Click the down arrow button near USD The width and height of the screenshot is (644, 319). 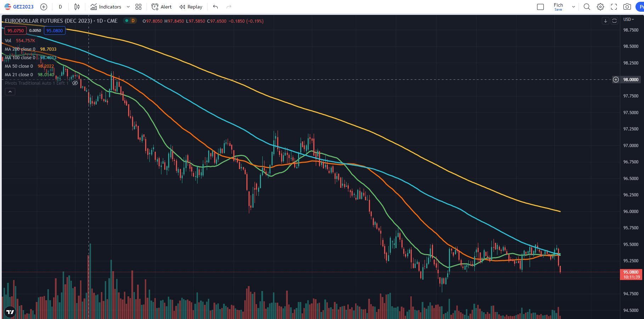[605, 21]
